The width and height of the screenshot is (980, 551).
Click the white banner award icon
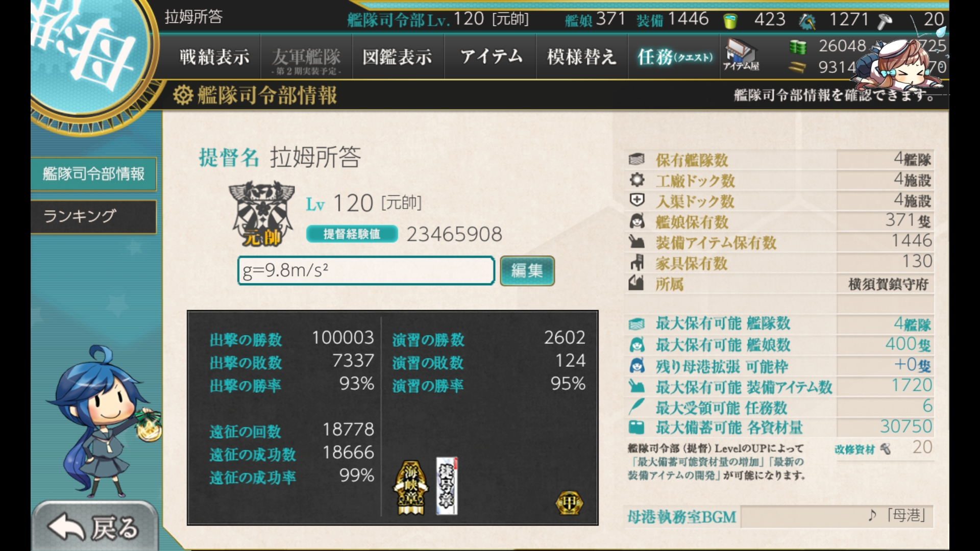coord(447,485)
